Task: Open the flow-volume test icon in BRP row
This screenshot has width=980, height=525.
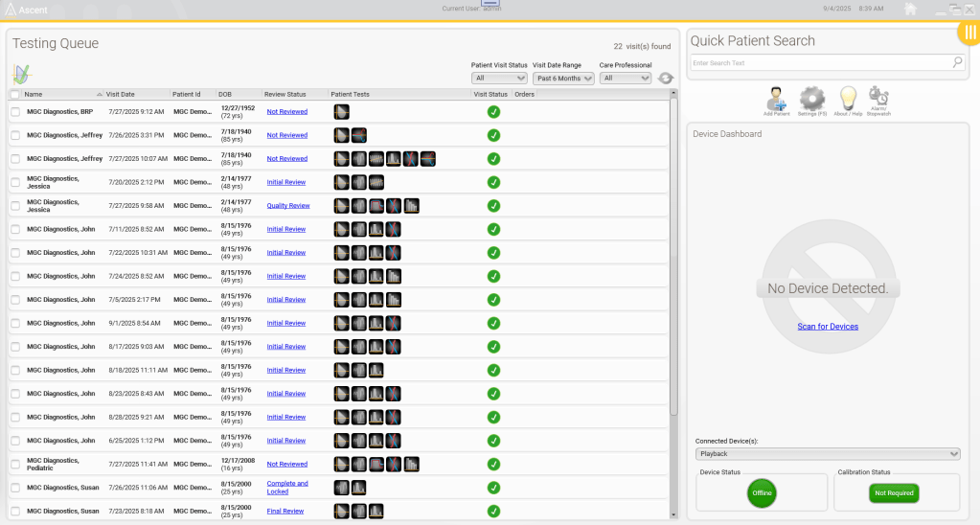Action: click(341, 112)
